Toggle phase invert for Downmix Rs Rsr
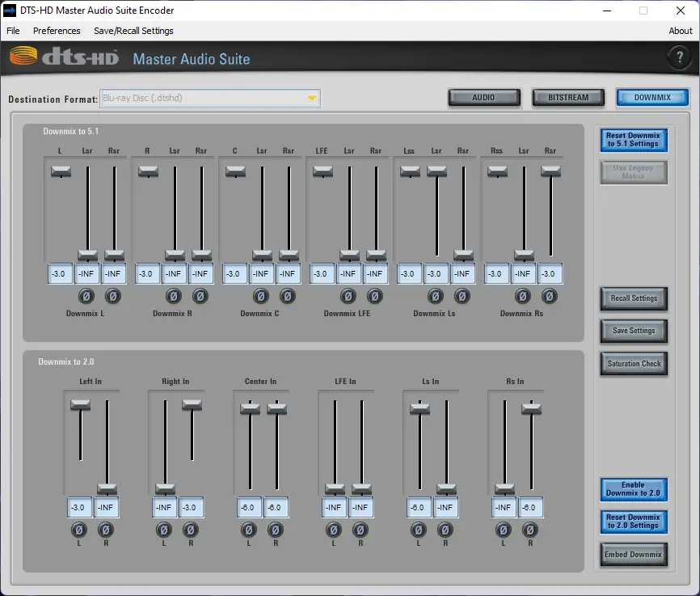700x596 pixels. coord(550,296)
